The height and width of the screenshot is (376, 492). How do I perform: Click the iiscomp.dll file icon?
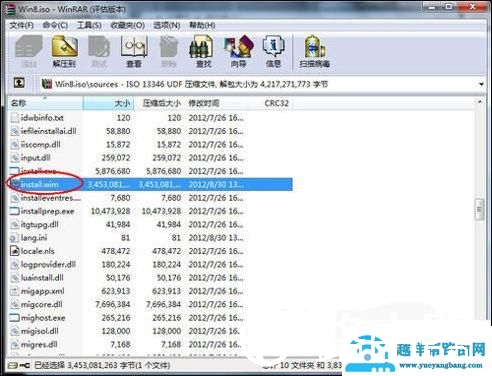pos(14,144)
